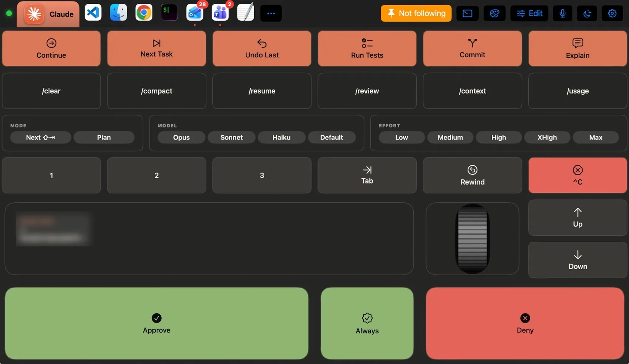Select the Default model
Viewport: 629px width, 364px height.
click(x=332, y=137)
